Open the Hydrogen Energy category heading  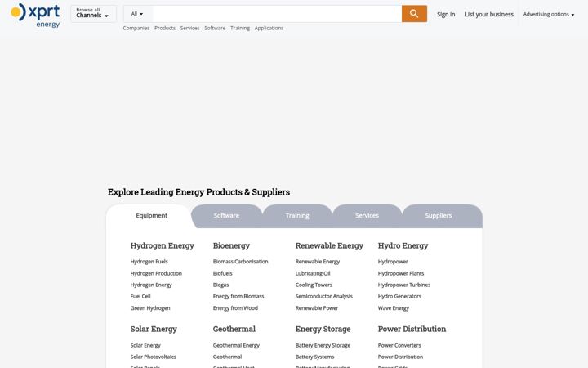coord(163,245)
